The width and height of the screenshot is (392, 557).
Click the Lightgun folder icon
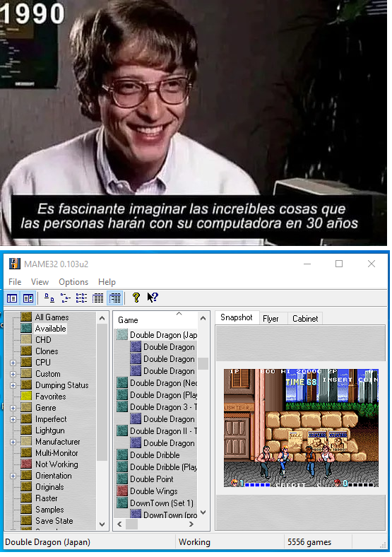point(26,430)
